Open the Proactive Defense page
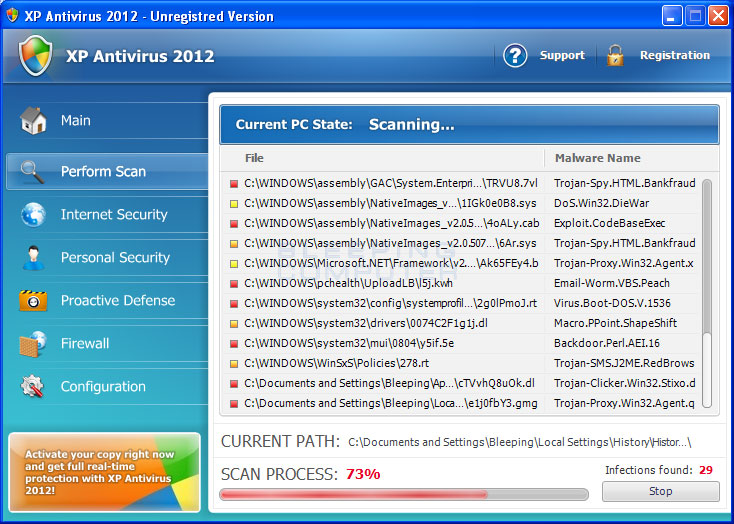 pyautogui.click(x=107, y=301)
